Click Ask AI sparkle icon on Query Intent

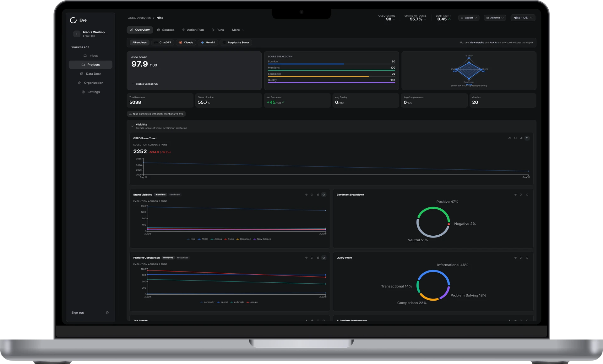(515, 258)
